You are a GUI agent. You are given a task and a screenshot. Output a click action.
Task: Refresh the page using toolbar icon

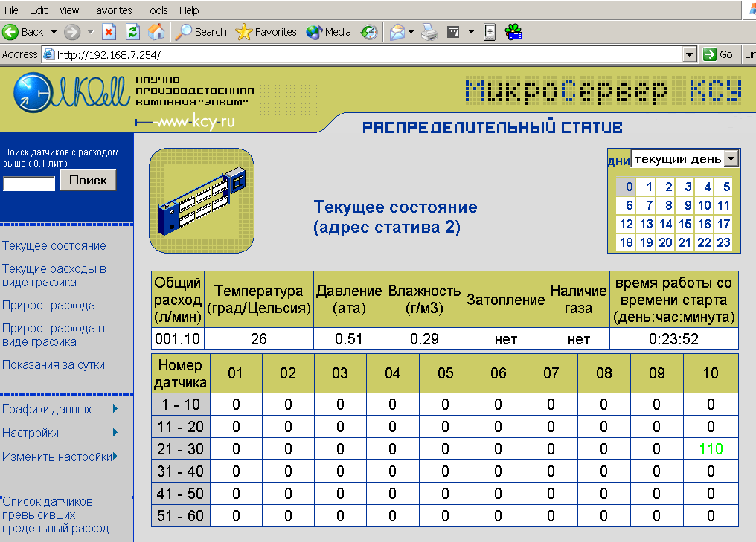point(132,32)
